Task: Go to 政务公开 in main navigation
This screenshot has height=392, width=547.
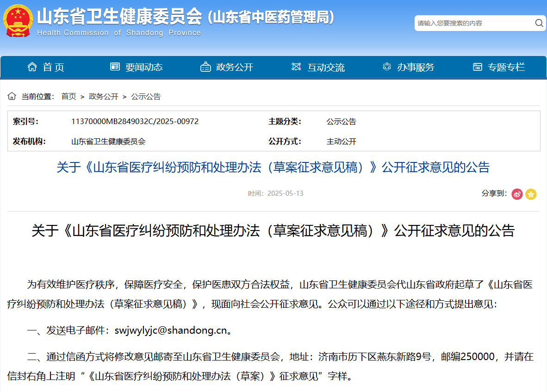Action: [x=235, y=67]
